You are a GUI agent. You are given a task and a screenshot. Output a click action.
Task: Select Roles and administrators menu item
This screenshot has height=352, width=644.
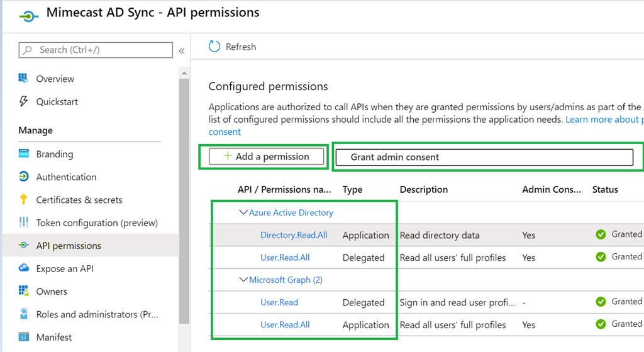(97, 314)
